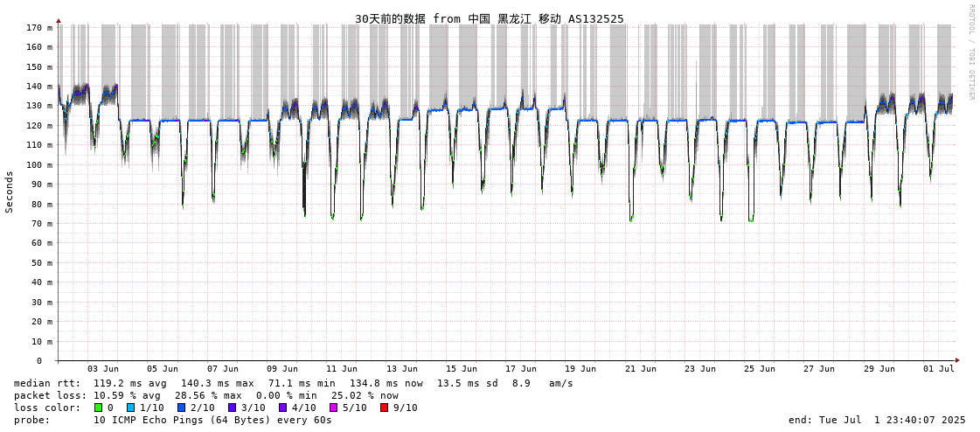Click the "170 m" y-axis tick label
The width and height of the screenshot is (980, 432).
pos(38,27)
